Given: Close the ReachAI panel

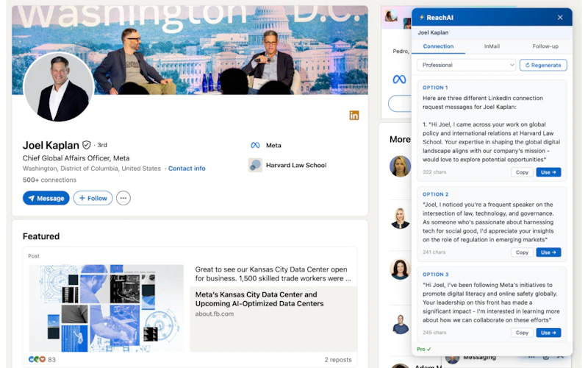Looking at the screenshot, I should point(560,17).
